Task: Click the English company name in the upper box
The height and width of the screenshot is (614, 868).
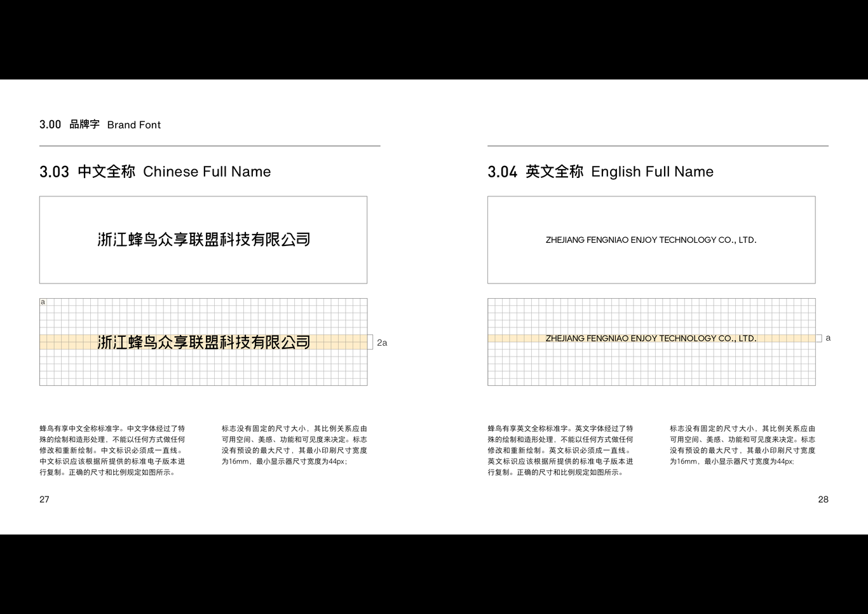Action: pos(651,240)
